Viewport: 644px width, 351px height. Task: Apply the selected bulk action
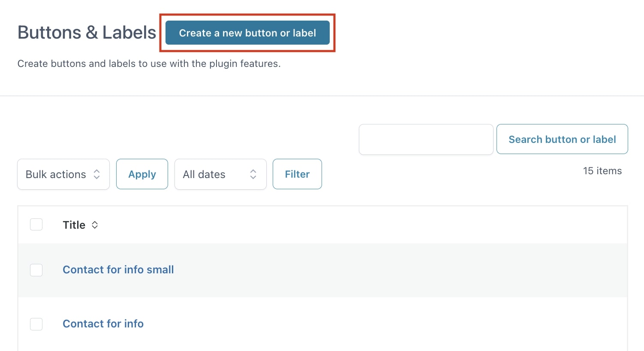142,174
